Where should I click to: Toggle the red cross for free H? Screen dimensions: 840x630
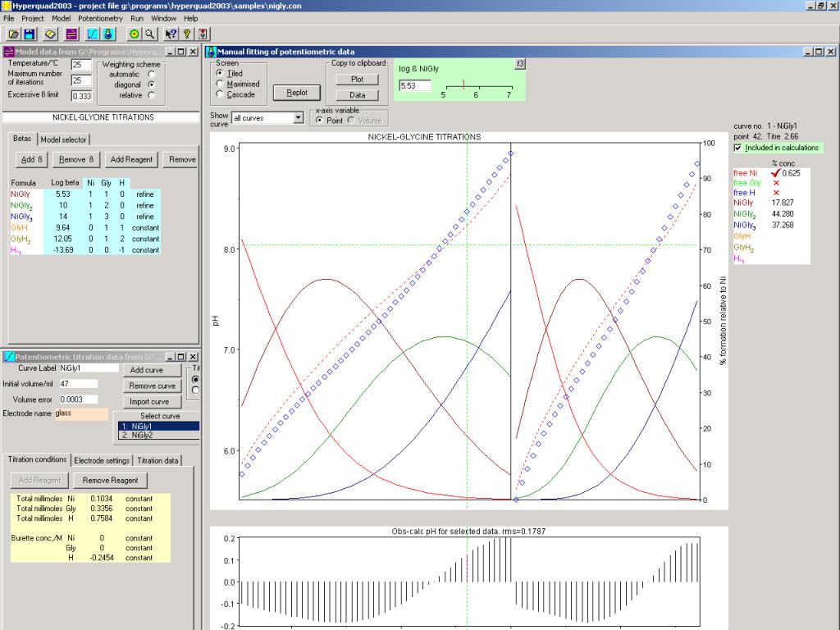pos(776,193)
